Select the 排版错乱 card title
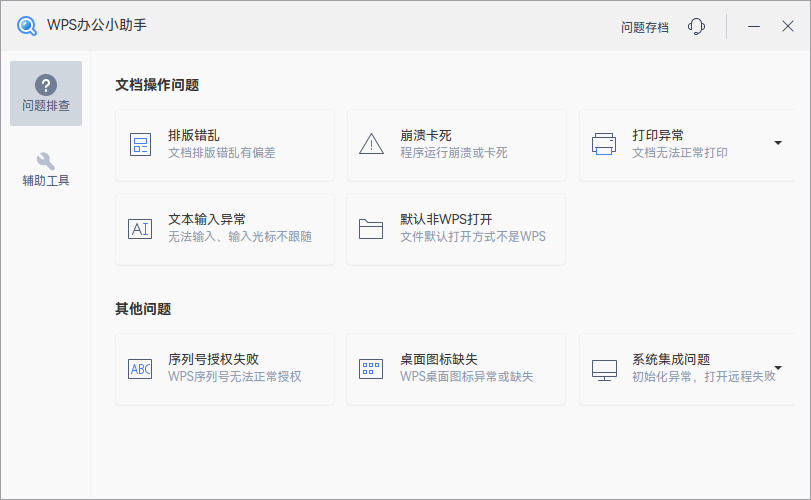 click(193, 135)
